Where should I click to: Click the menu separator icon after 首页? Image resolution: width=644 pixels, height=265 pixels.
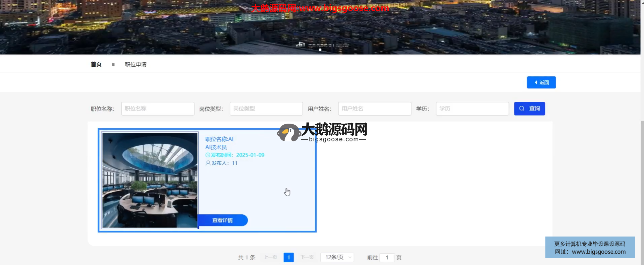[113, 64]
